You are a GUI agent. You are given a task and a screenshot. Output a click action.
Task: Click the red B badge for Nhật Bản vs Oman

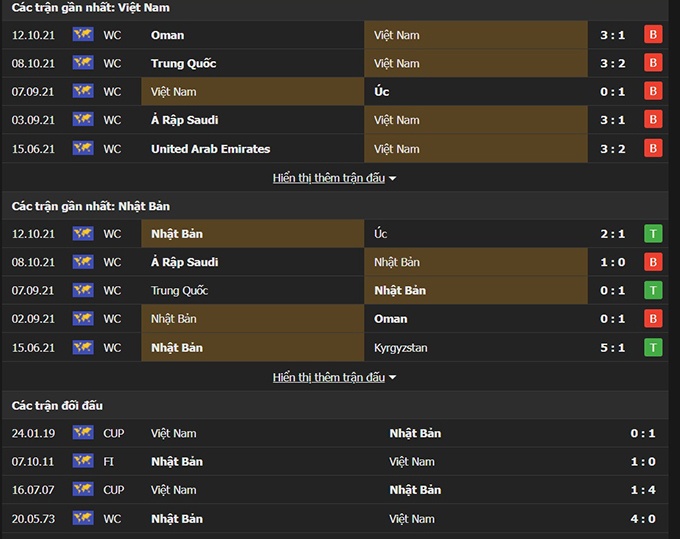coord(653,319)
